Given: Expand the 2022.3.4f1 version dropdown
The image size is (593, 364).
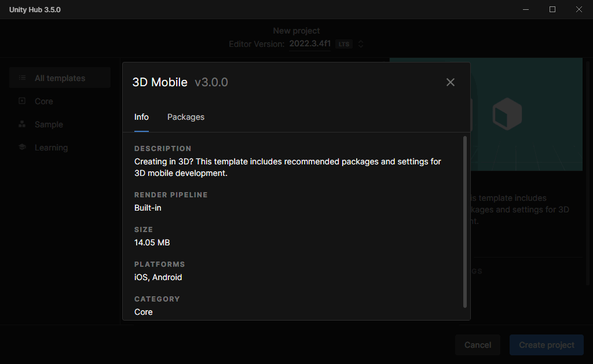Looking at the screenshot, I should tap(309, 44).
